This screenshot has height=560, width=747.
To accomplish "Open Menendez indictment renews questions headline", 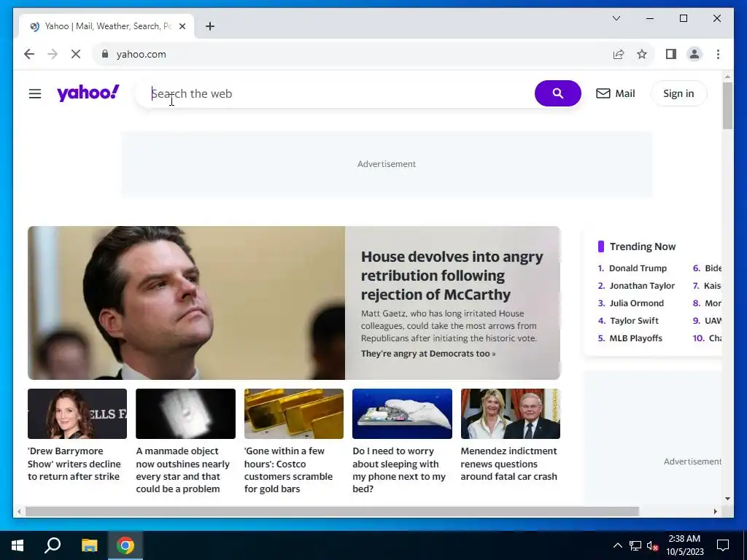I will 508,464.
